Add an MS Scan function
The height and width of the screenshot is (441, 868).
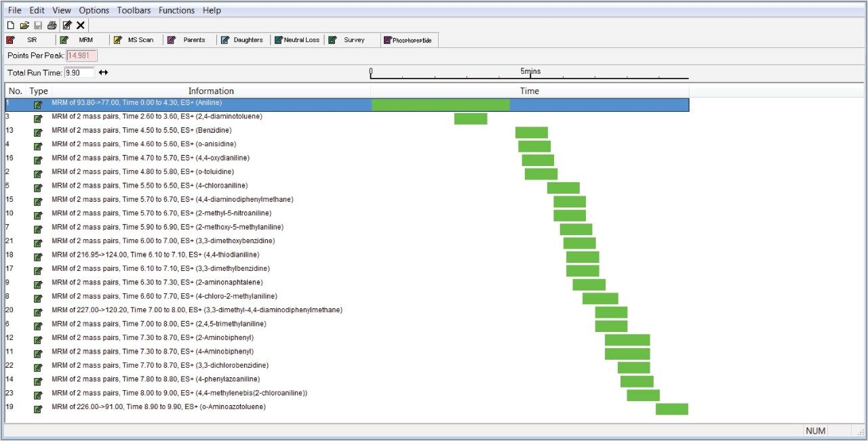pyautogui.click(x=136, y=40)
